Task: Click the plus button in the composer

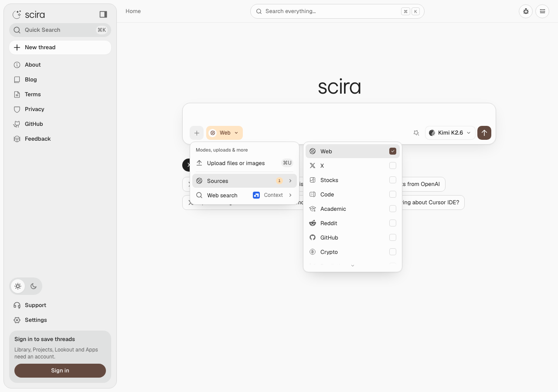Action: coord(197,133)
